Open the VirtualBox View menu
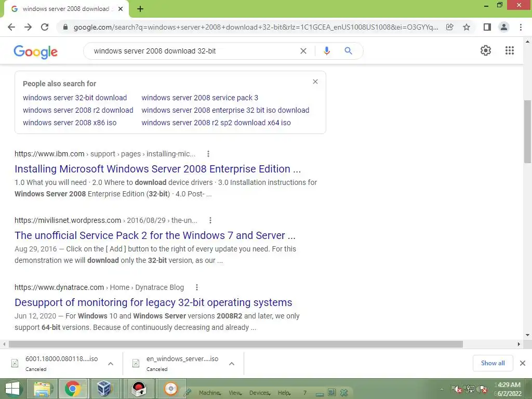Image resolution: width=532 pixels, height=399 pixels. click(235, 393)
